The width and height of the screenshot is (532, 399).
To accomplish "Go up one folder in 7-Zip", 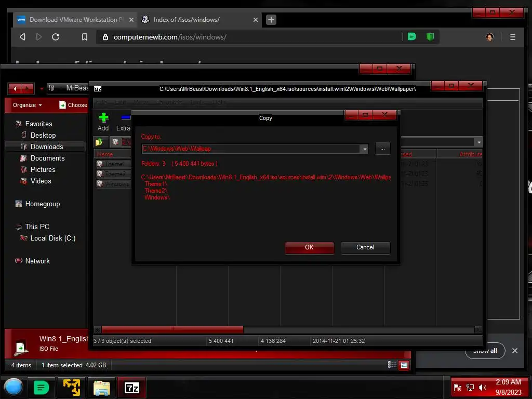I will [99, 142].
